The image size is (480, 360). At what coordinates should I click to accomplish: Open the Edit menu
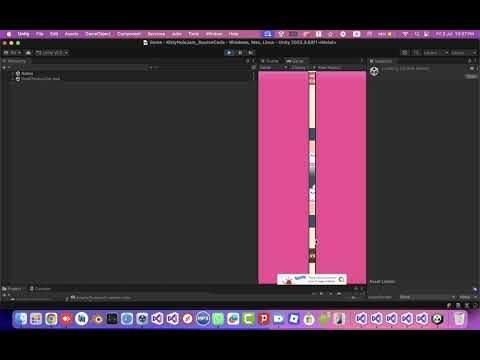pos(54,34)
